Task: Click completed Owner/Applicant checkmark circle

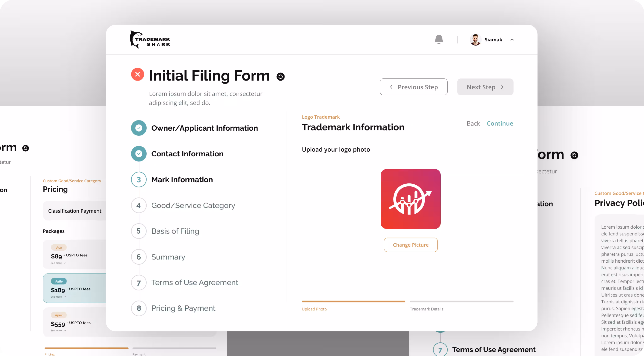Action: point(139,128)
